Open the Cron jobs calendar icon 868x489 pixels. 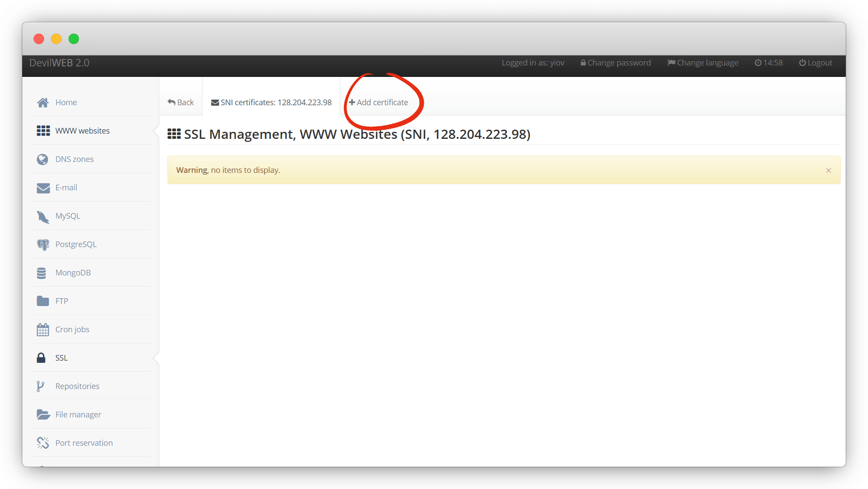pos(43,330)
